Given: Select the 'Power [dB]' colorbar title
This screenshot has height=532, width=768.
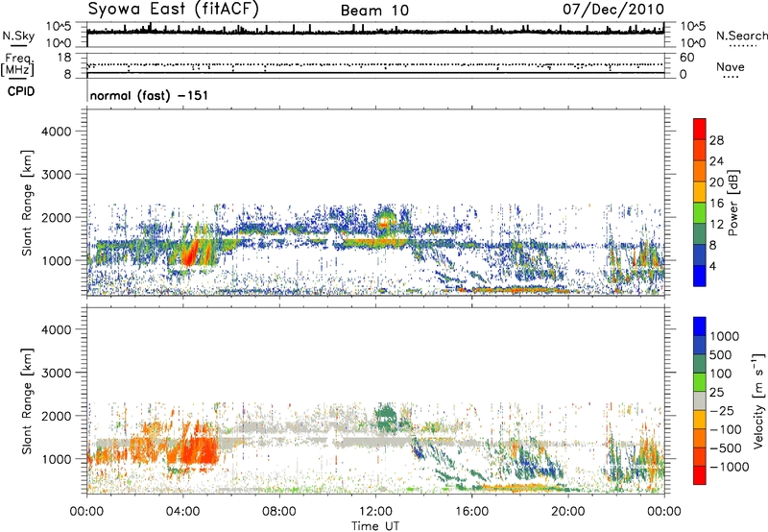Looking at the screenshot, I should pyautogui.click(x=733, y=203).
